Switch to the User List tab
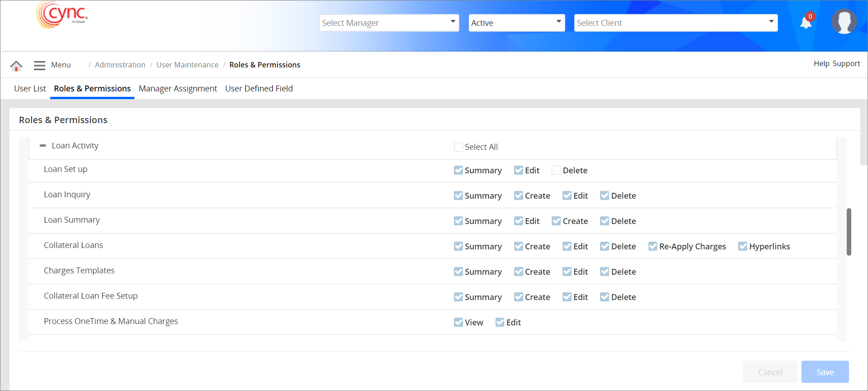This screenshot has height=391, width=868. (30, 89)
